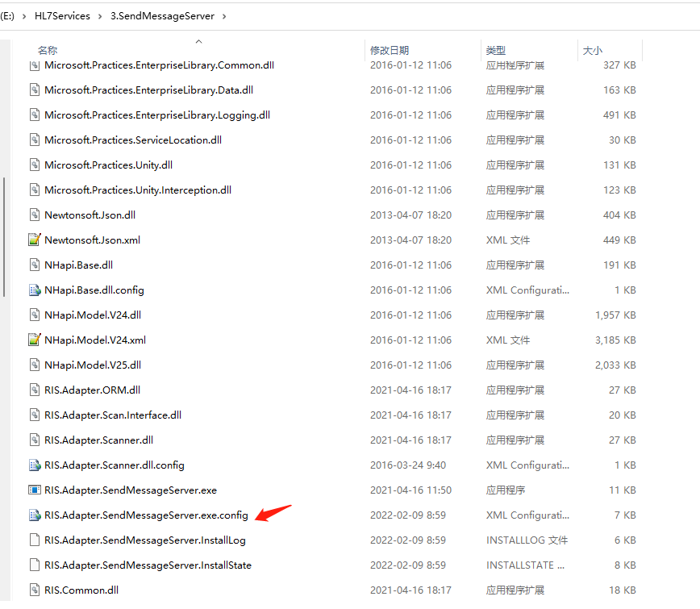Select the Microsoft.Practices.Unity.Interception.dll file name
This screenshot has width=700, height=609.
(x=138, y=190)
